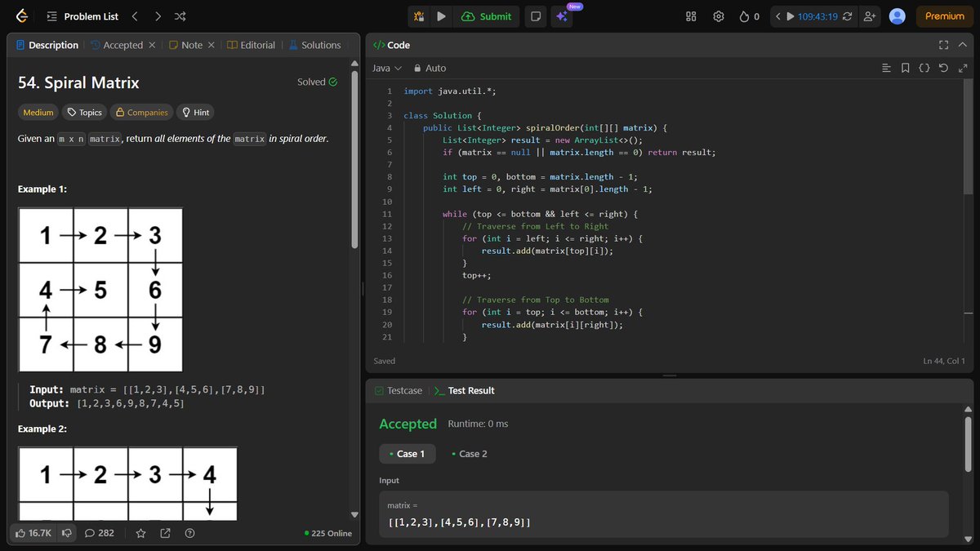Select Case 1 result
The image size is (980, 551).
pyautogui.click(x=407, y=454)
